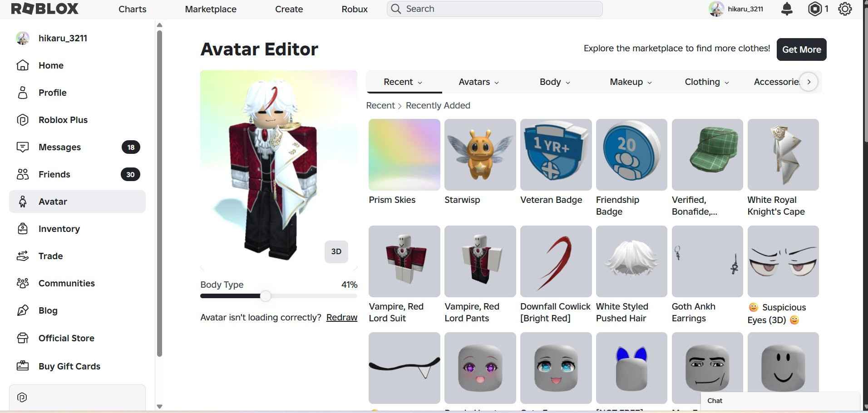Open Marketplace in top navigation
This screenshot has width=868, height=413.
(x=211, y=9)
